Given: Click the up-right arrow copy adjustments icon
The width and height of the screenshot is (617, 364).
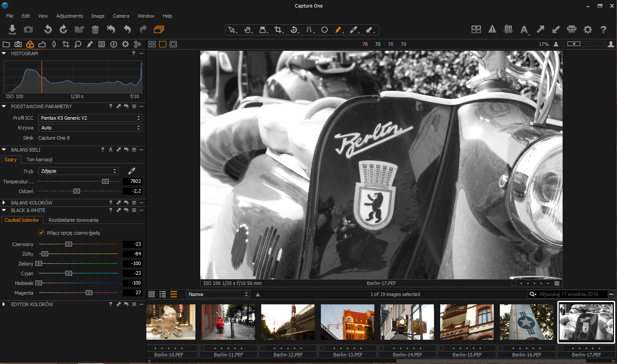Looking at the screenshot, I should point(540,30).
